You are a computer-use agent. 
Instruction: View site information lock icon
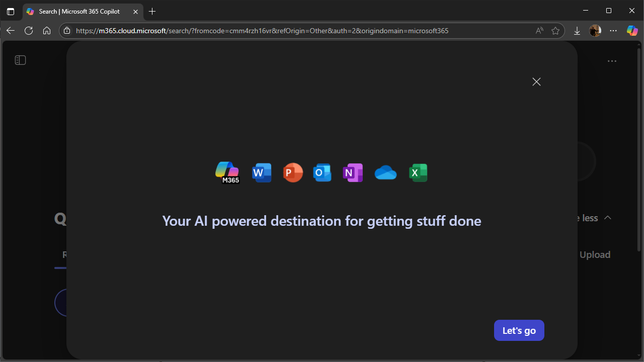67,31
